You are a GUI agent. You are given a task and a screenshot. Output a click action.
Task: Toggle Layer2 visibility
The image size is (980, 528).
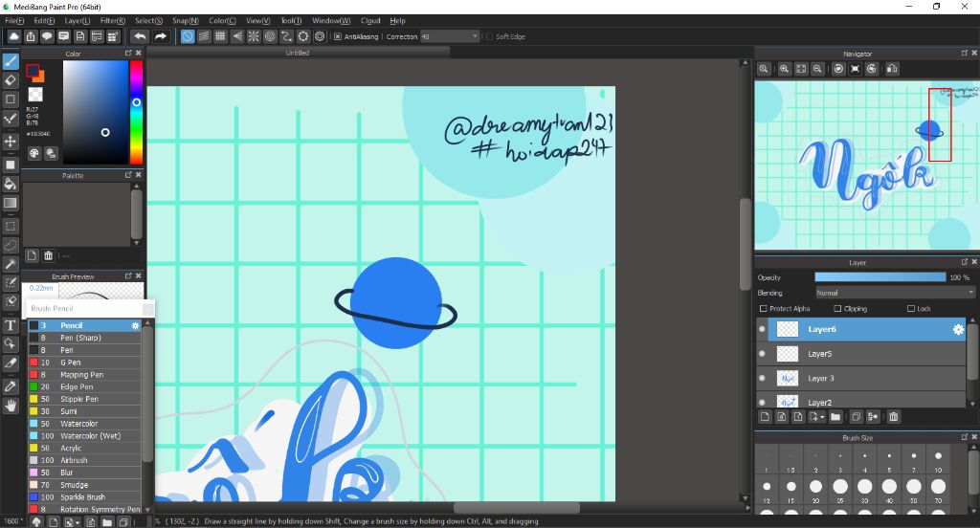point(762,403)
